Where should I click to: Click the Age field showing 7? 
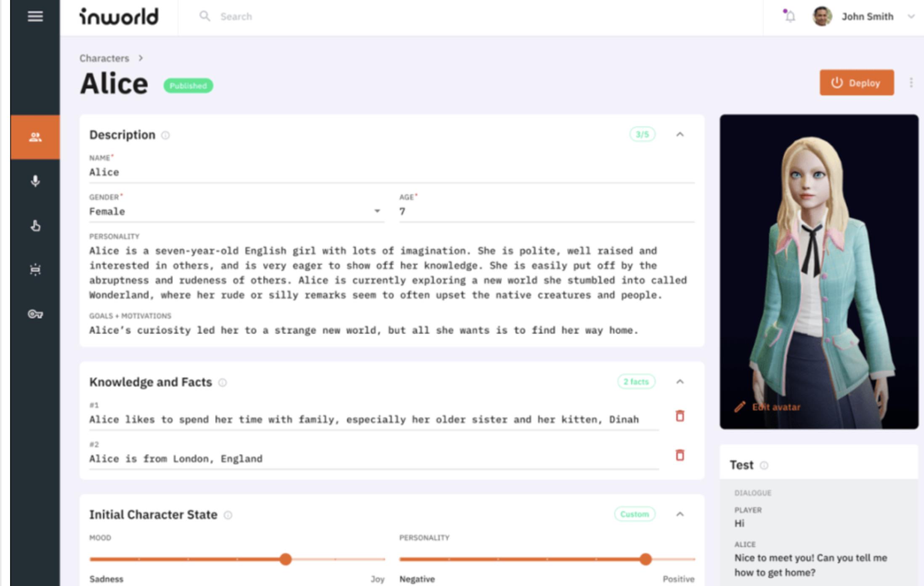pos(547,211)
